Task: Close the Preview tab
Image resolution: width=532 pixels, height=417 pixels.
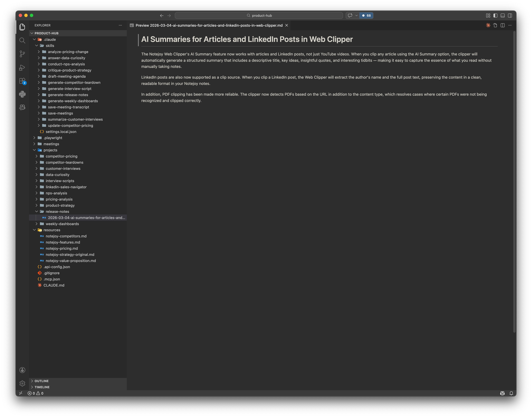Action: click(x=287, y=25)
